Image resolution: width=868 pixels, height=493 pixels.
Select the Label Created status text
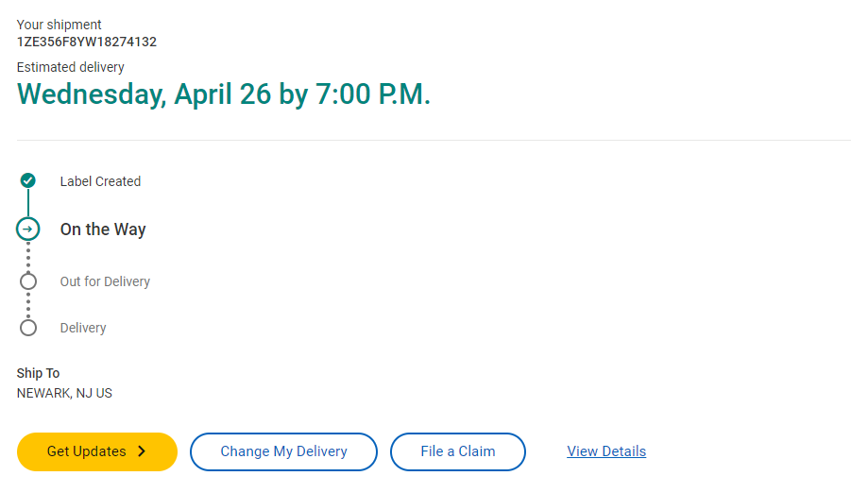(x=100, y=181)
